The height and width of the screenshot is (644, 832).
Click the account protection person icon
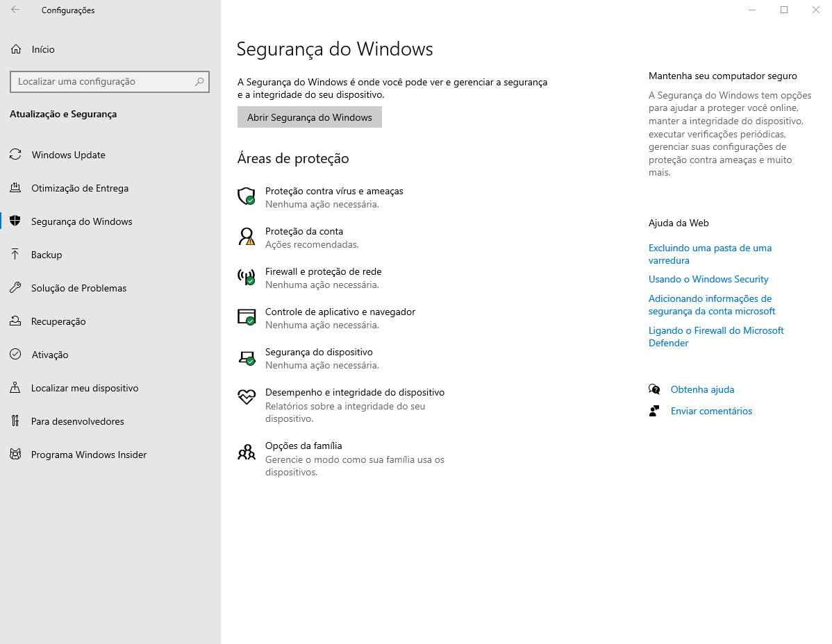[247, 237]
